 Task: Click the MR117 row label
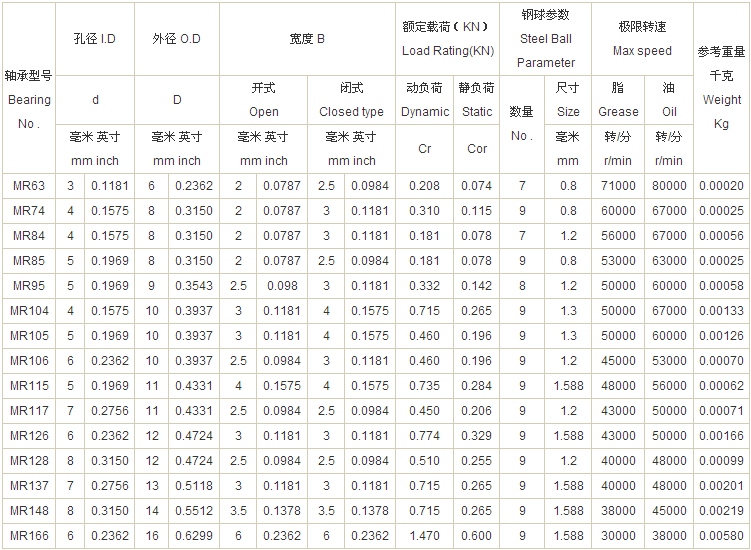point(29,411)
